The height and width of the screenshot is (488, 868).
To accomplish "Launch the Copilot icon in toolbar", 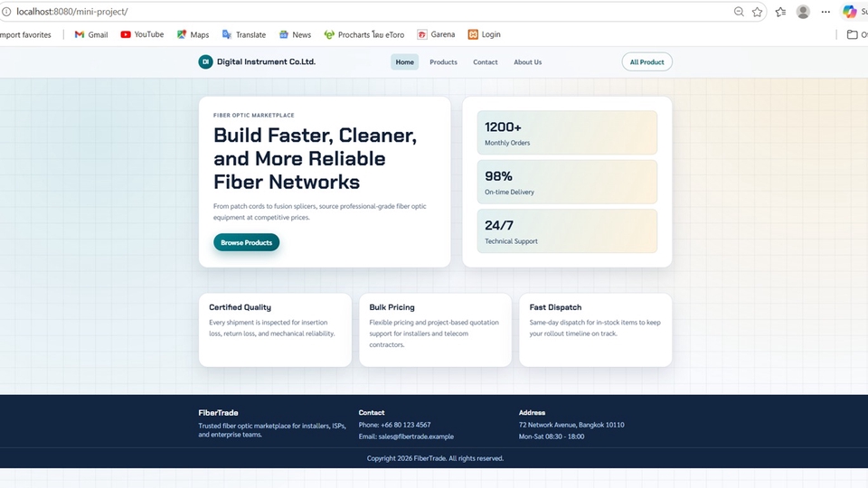I will pos(850,12).
